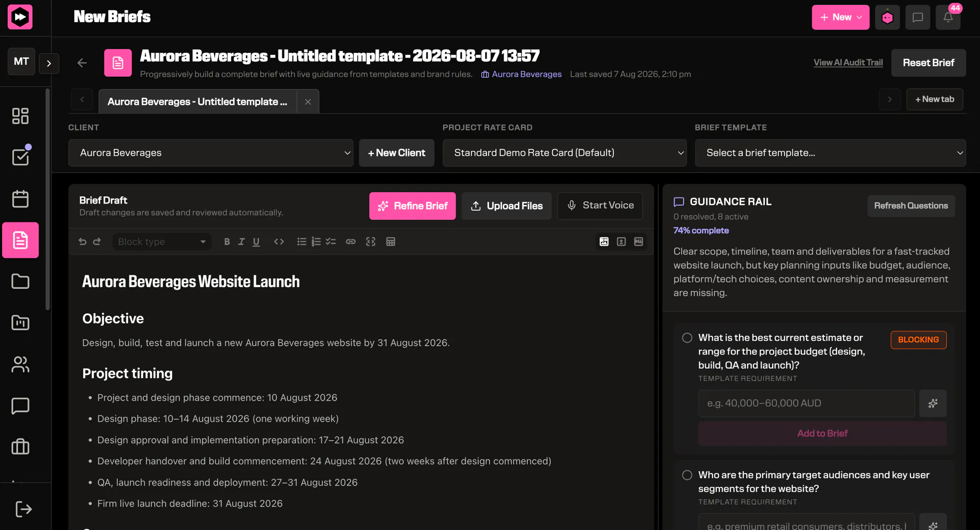Redo the editor change
Image resolution: width=980 pixels, height=530 pixels.
point(97,242)
